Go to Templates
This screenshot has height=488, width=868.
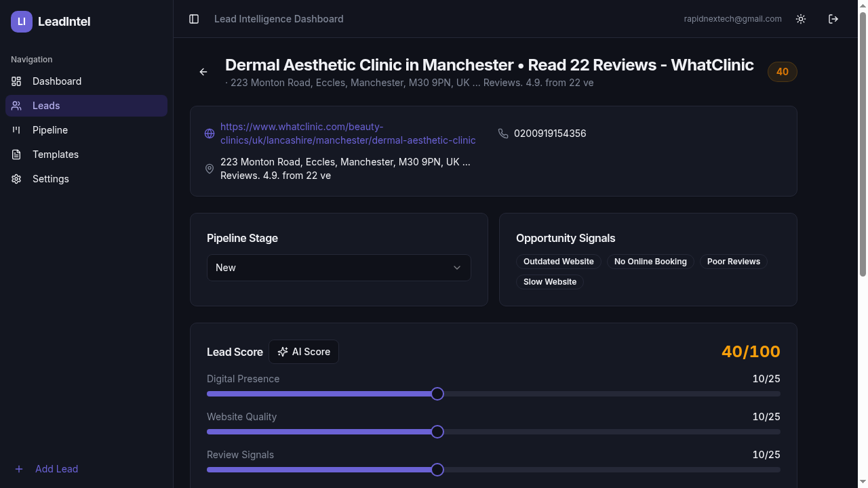[86, 155]
